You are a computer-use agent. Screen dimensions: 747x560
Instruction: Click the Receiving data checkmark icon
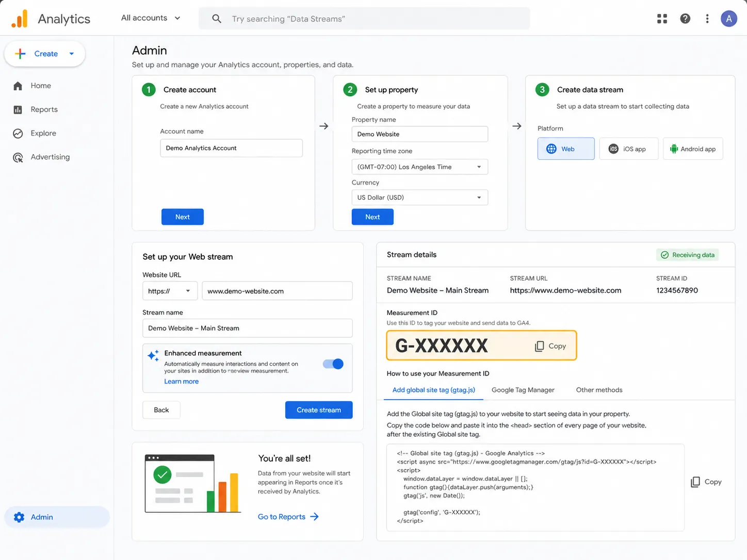click(664, 255)
